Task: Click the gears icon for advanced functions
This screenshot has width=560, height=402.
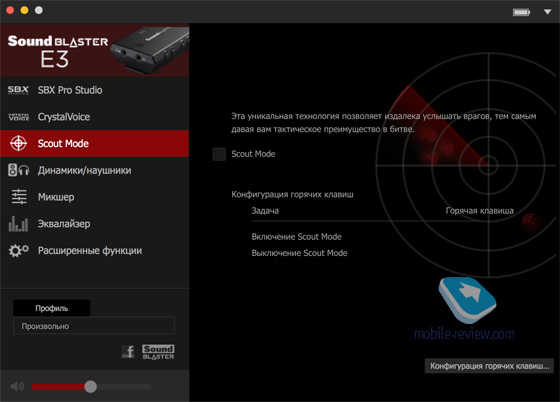Action: coord(19,251)
